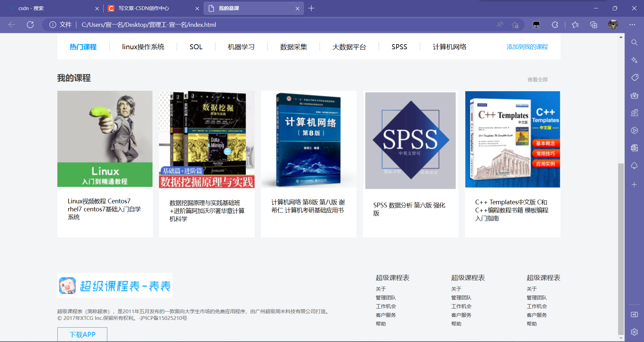Open sidebar settings gear icon
Image resolution: width=644 pixels, height=342 pixels.
pyautogui.click(x=634, y=332)
